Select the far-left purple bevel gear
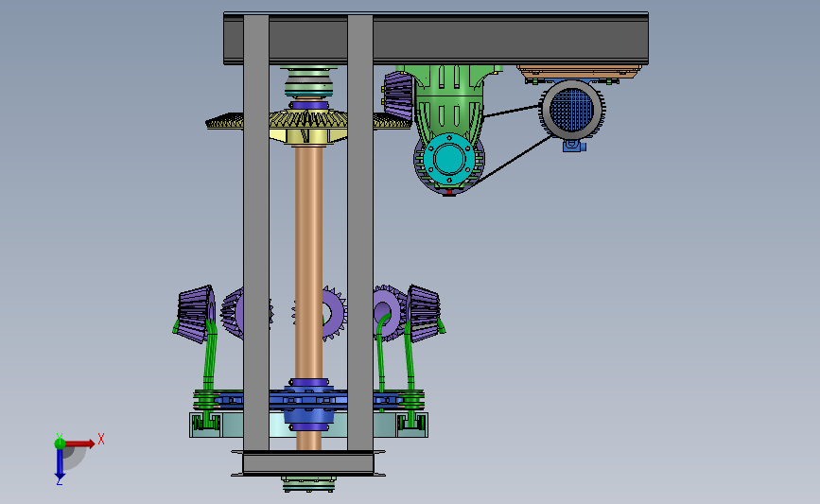Screen dimensions: 820x504 point(195,314)
